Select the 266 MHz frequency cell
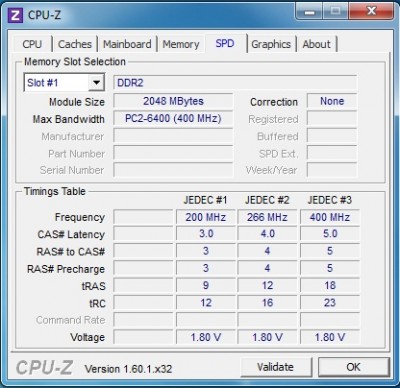Viewport: 400px width, 388px height. click(x=267, y=217)
